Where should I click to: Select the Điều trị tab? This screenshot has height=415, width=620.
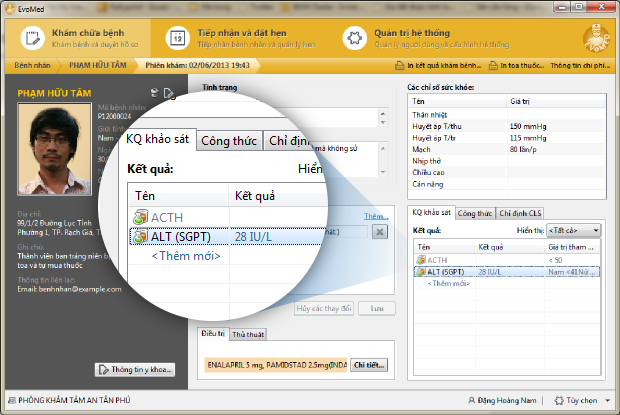(213, 334)
